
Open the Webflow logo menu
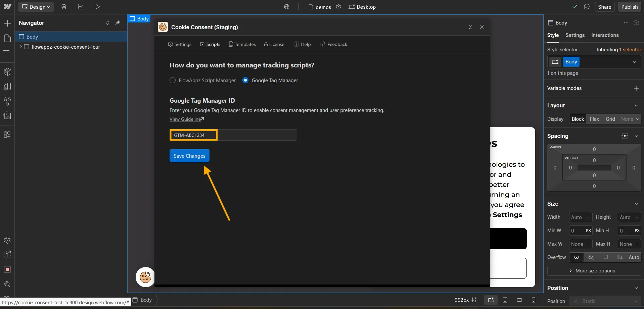point(7,7)
